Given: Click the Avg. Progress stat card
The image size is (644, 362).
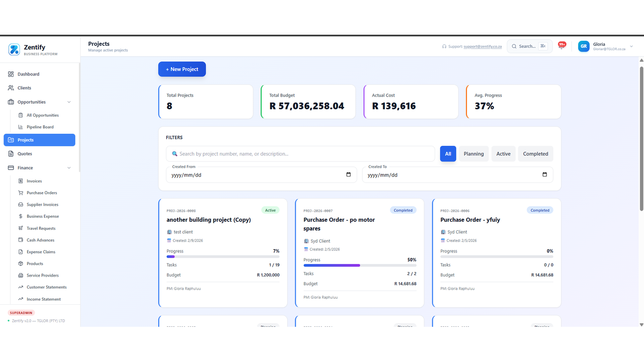Looking at the screenshot, I should click(x=513, y=102).
